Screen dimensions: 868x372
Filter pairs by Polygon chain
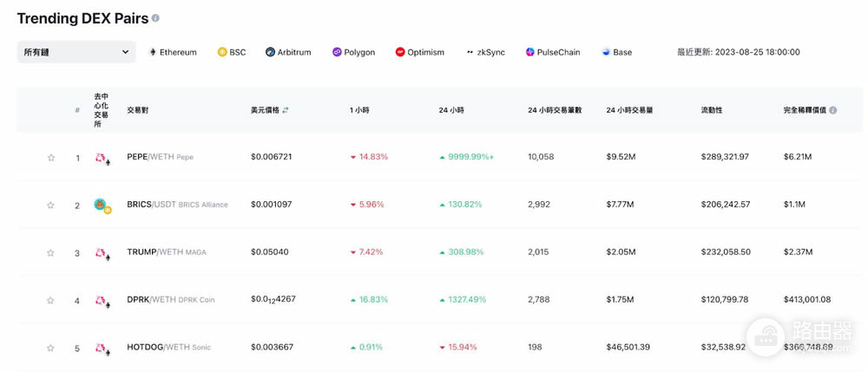tap(353, 53)
